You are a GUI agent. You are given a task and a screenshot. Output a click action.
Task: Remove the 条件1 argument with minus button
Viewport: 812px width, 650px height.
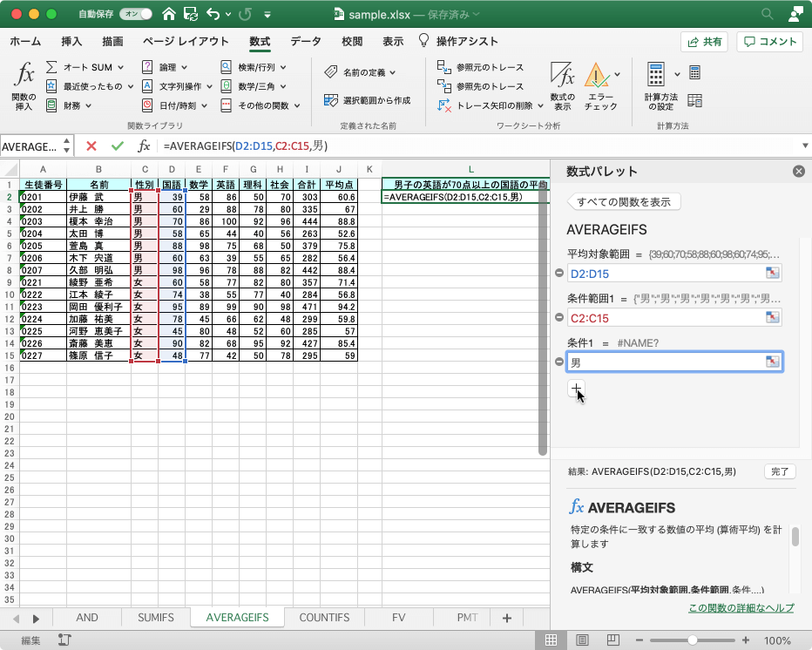pos(559,362)
